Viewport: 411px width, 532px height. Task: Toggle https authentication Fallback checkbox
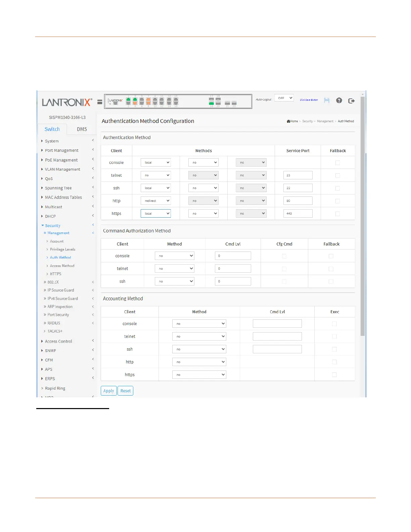338,214
